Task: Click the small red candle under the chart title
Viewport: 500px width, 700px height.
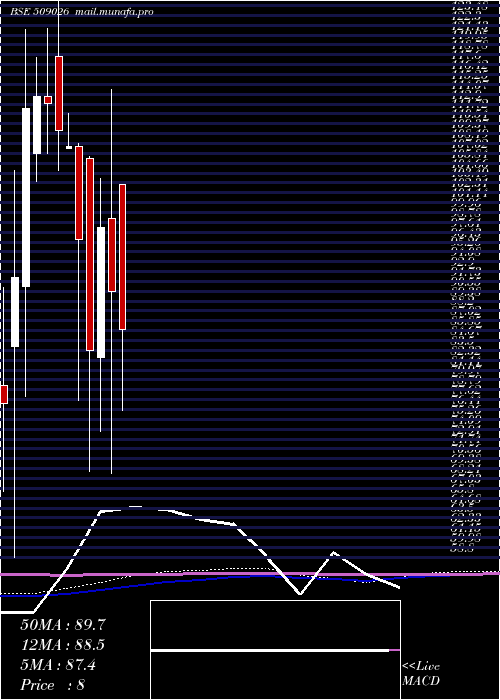Action: 48,100
